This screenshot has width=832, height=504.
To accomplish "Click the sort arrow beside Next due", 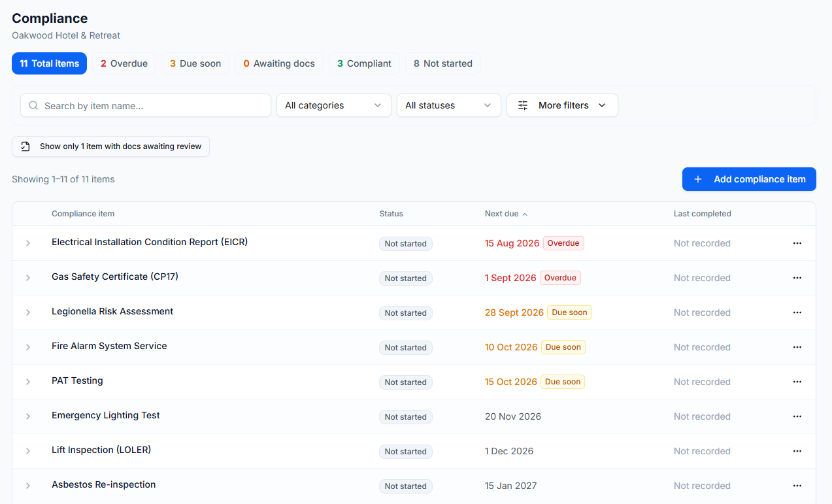I will click(525, 214).
